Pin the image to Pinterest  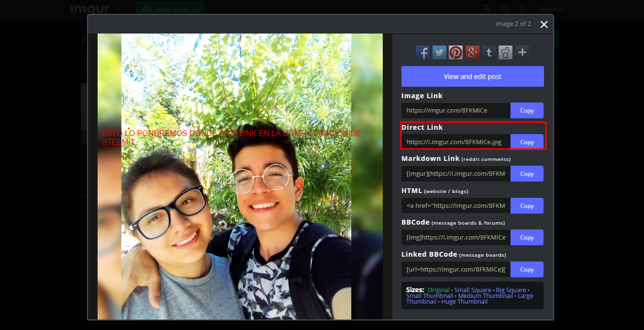click(455, 52)
